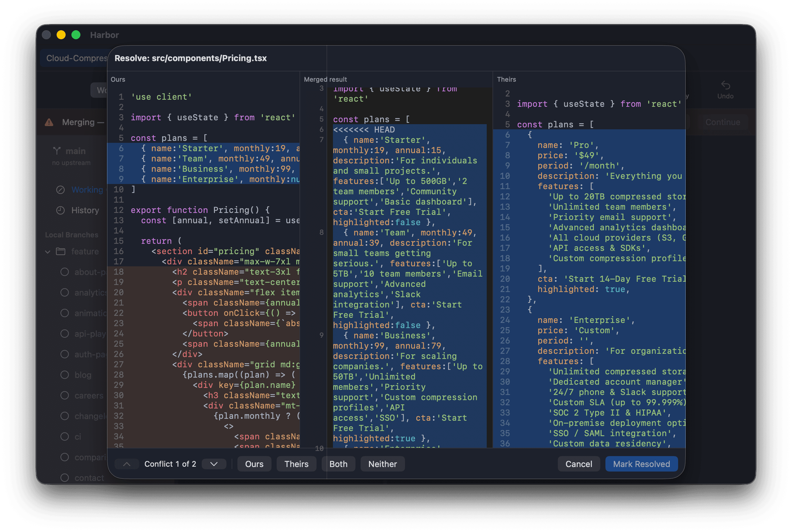Click Starter plan line 6 in Ours pane
Image resolution: width=792 pixels, height=532 pixels.
coord(204,148)
